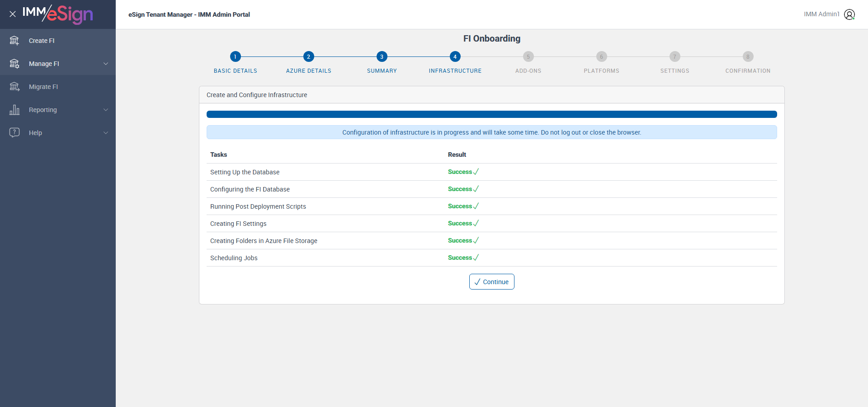Open the Reporting menu item
Image resolution: width=868 pixels, height=407 pixels.
click(x=58, y=110)
